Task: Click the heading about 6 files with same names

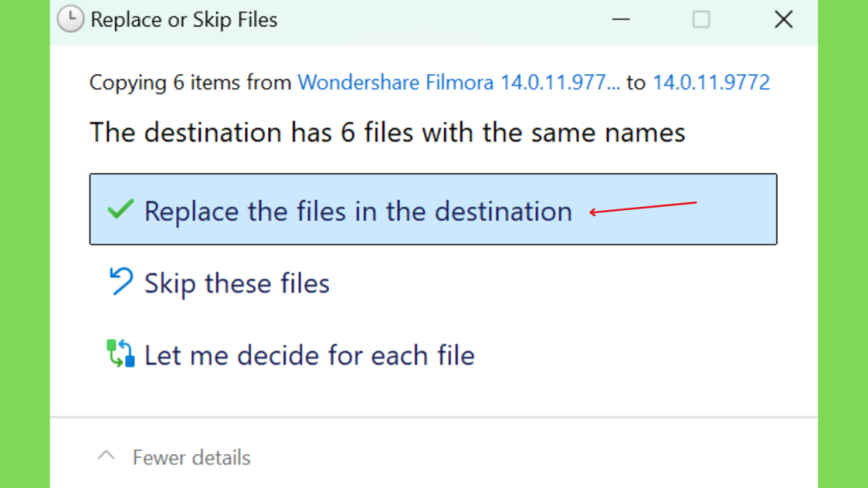Action: tap(387, 133)
